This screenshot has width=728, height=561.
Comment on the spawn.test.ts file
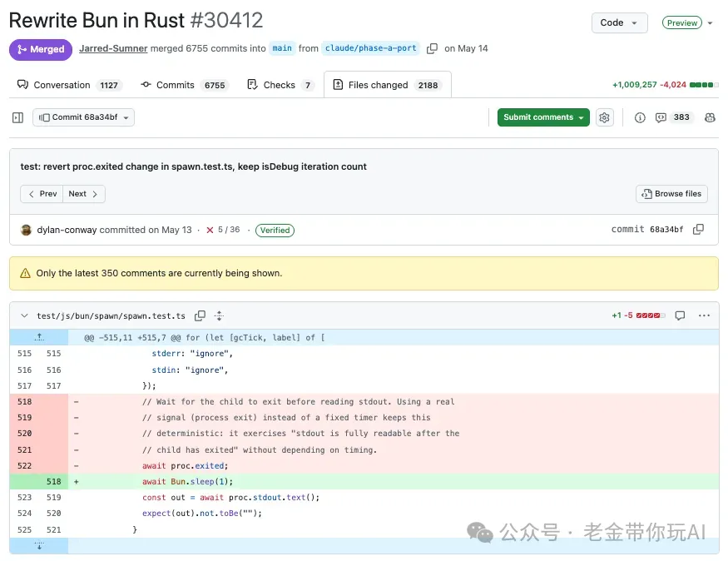click(681, 315)
